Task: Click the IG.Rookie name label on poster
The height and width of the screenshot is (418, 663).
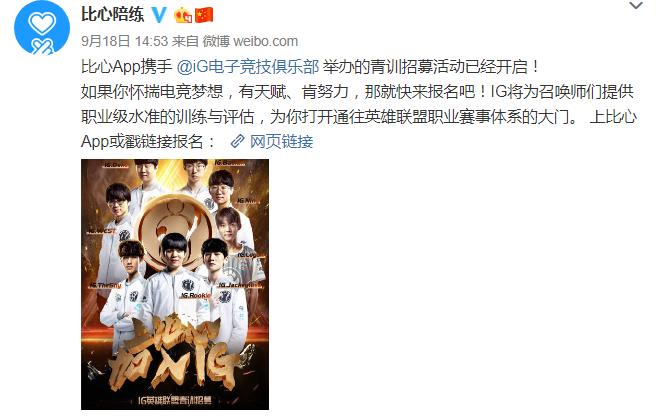Action: [195, 295]
